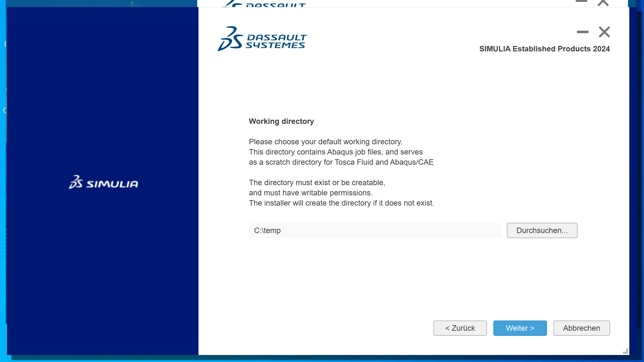
Task: Click 'Please choose your default working directory.' text
Action: (x=326, y=142)
